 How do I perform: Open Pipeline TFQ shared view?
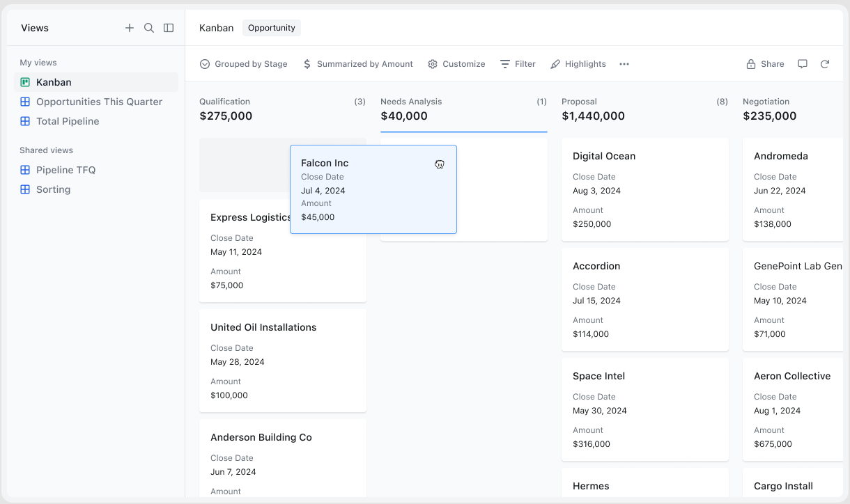96,170
